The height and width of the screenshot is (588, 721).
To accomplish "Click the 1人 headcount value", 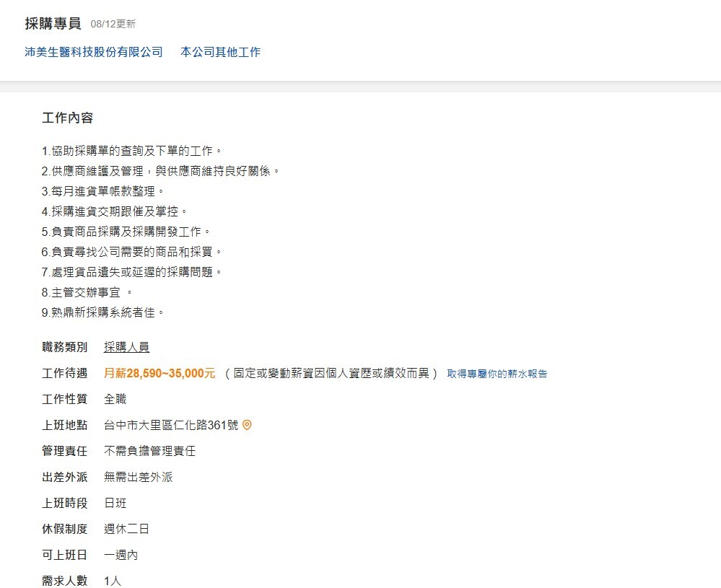I will click(x=113, y=581).
